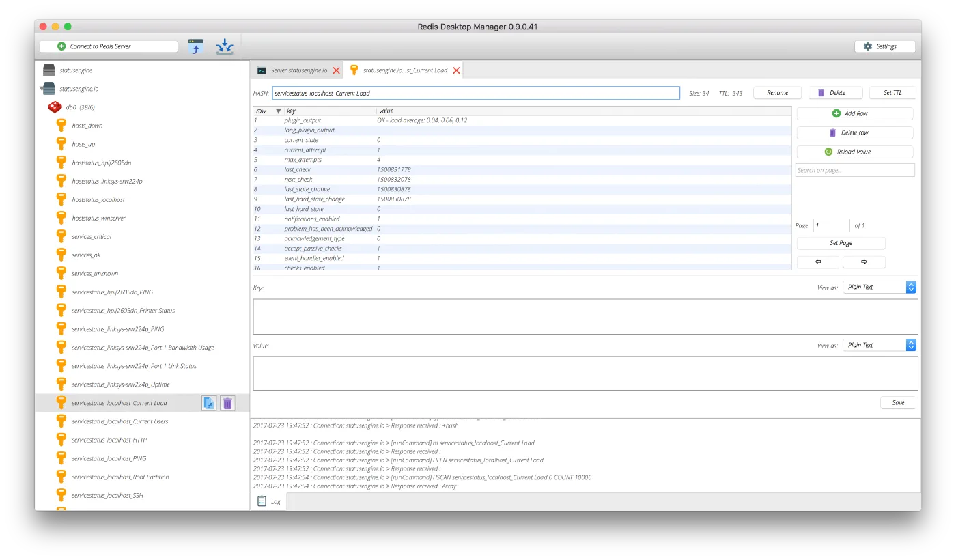
Task: Click the db0 red database icon
Action: point(54,107)
